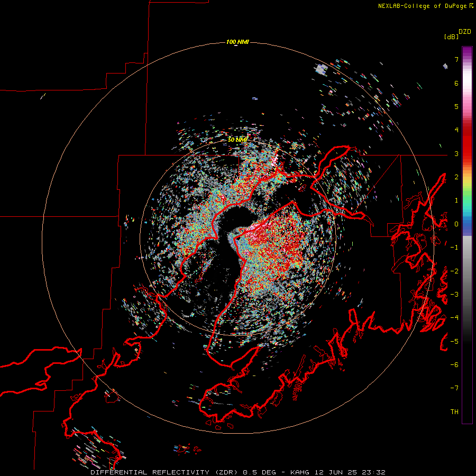
Task: Click the [dB] units label
Action: [451, 37]
